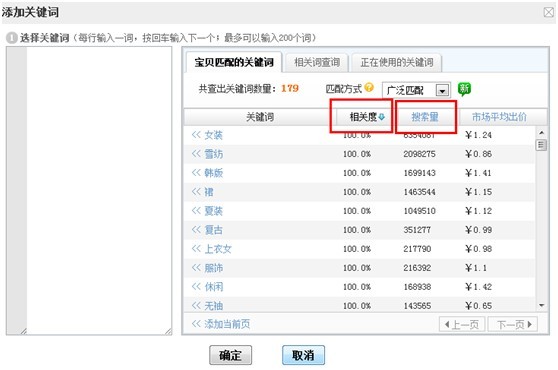Image resolution: width=558 pixels, height=370 pixels.
Task: Click the 相关度 sort arrow icon
Action: coord(381,117)
